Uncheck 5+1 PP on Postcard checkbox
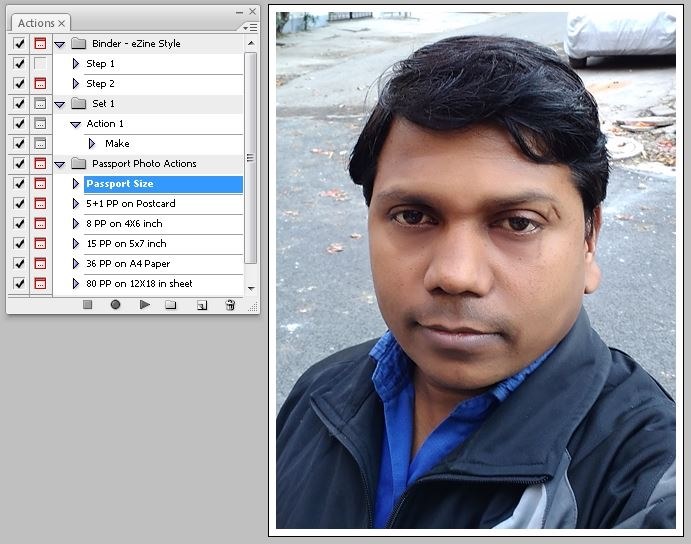Screen dimensions: 691x544 click(x=19, y=203)
